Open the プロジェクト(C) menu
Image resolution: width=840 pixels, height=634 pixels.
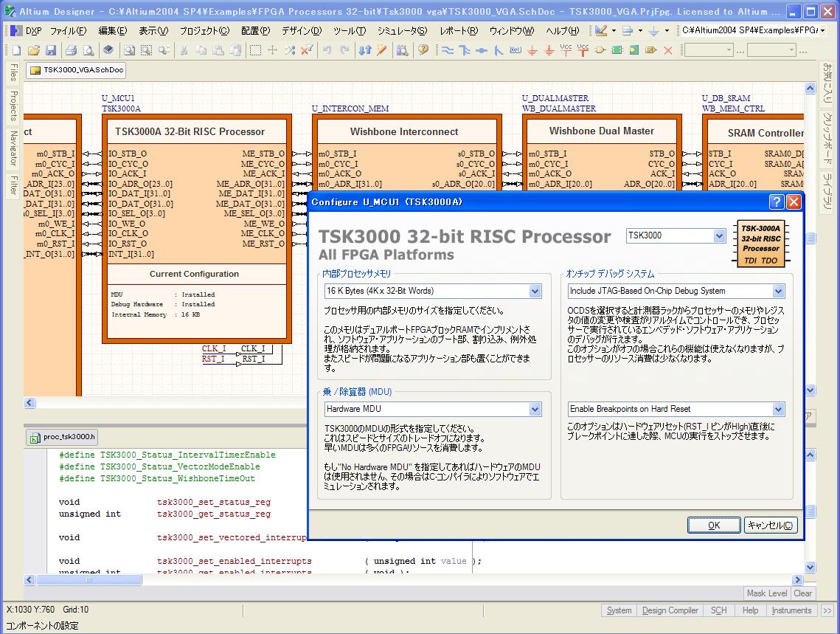pos(204,30)
